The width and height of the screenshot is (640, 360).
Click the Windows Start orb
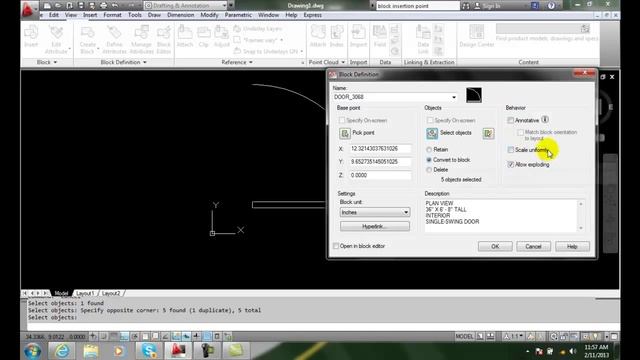point(33,351)
